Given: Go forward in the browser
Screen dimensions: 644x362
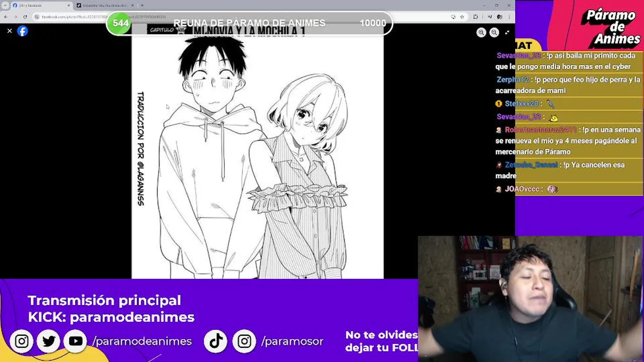Looking at the screenshot, I should pyautogui.click(x=15, y=17).
